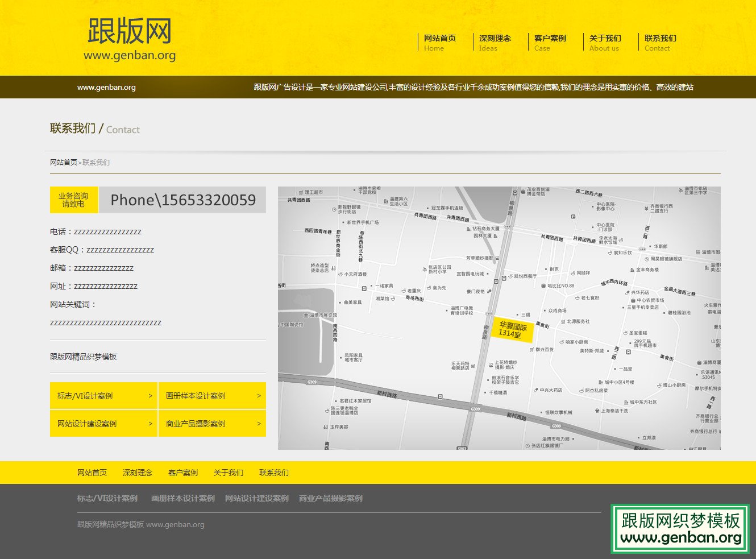Click the www.genban.org label in the dark bar
This screenshot has width=756, height=559.
106,87
